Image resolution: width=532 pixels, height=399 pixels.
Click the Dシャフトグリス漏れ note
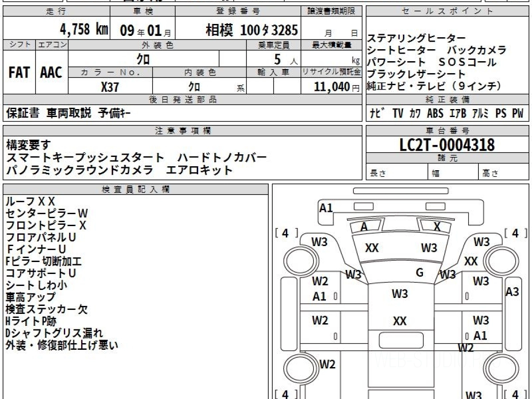point(54,333)
